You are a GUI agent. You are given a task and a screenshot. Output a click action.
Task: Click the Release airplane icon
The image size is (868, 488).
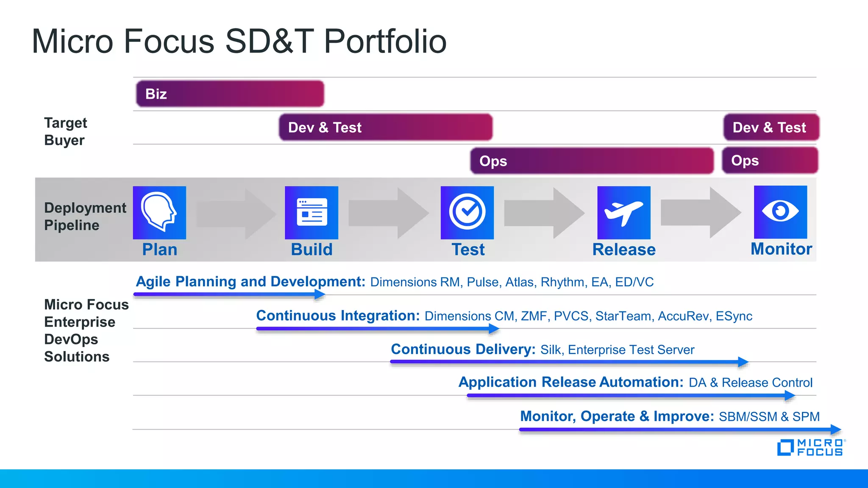(624, 213)
